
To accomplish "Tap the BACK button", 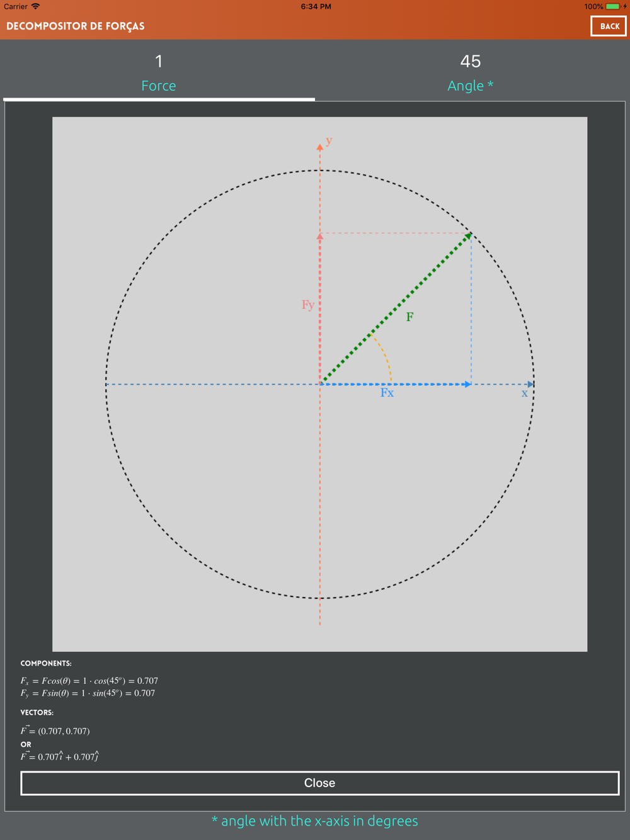I will pos(609,26).
